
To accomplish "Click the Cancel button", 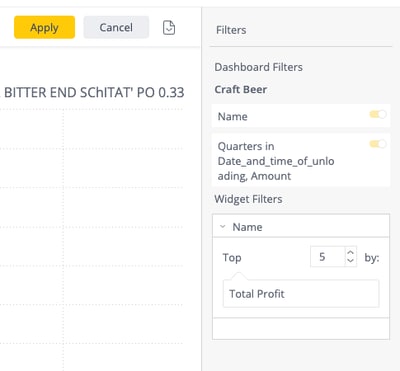I will pyautogui.click(x=116, y=27).
